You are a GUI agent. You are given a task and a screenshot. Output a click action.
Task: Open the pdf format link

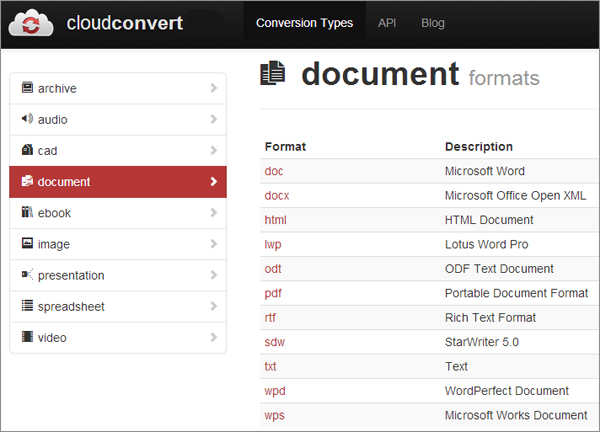click(x=273, y=293)
